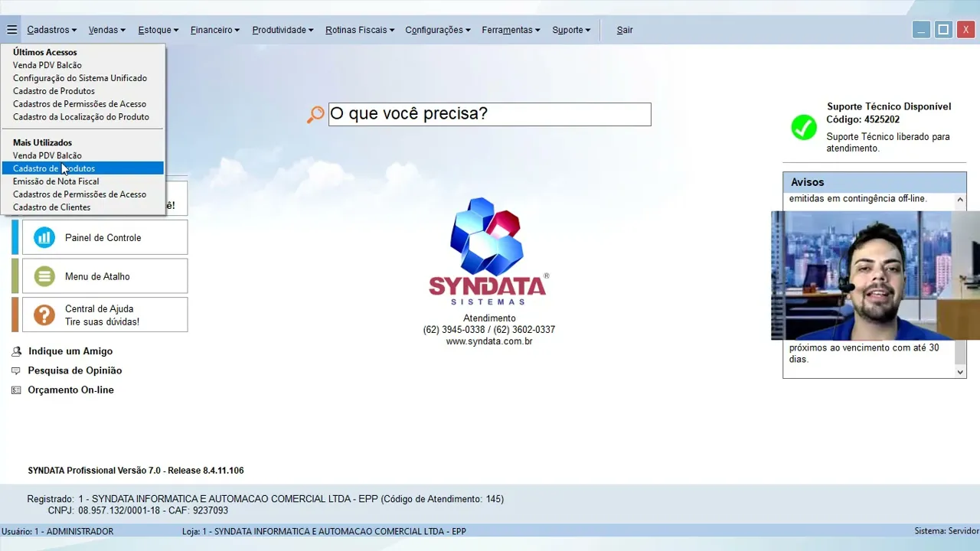Open Configuração do Sistema Unificado

pos(80,78)
